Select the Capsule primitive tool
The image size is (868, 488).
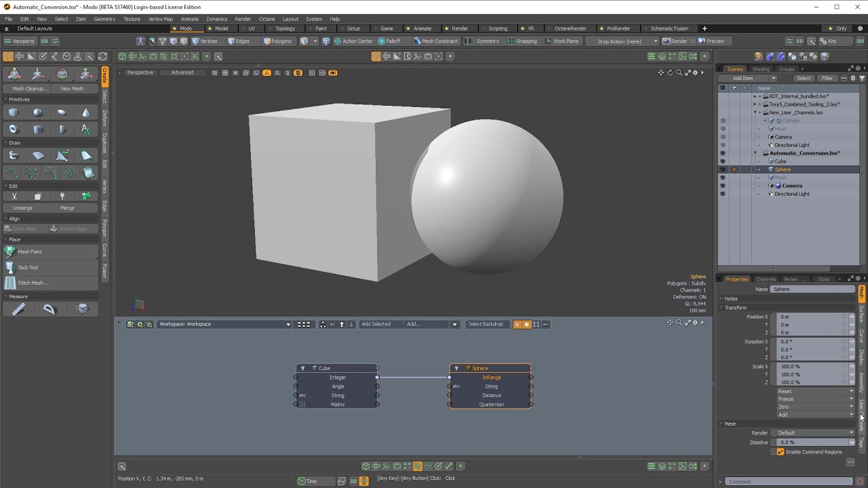[x=62, y=129]
